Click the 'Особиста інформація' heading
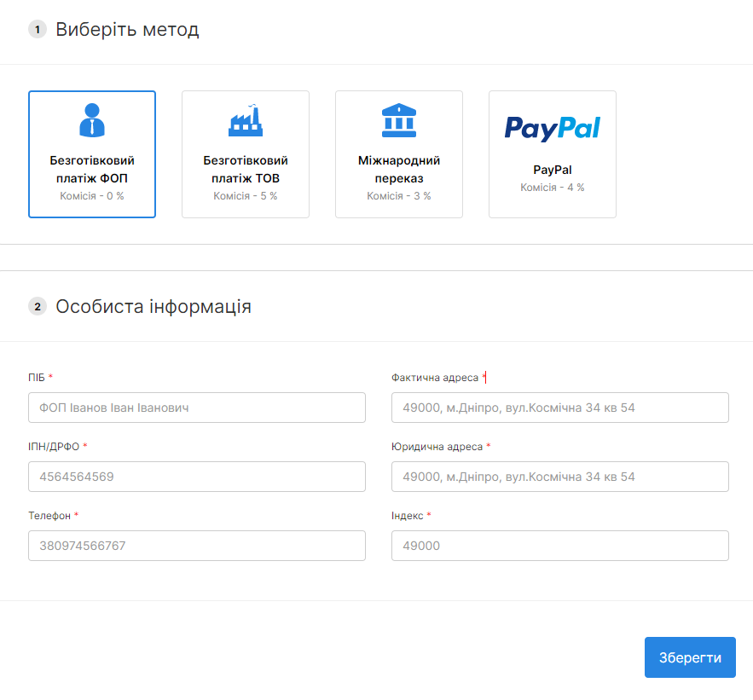This screenshot has height=700, width=753. coord(153,306)
